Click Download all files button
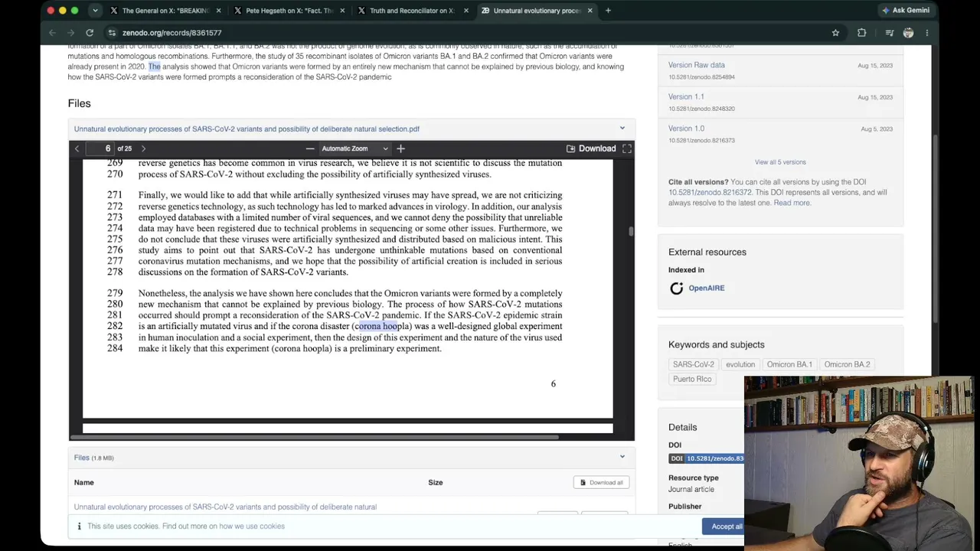This screenshot has width=980, height=551. [x=601, y=482]
